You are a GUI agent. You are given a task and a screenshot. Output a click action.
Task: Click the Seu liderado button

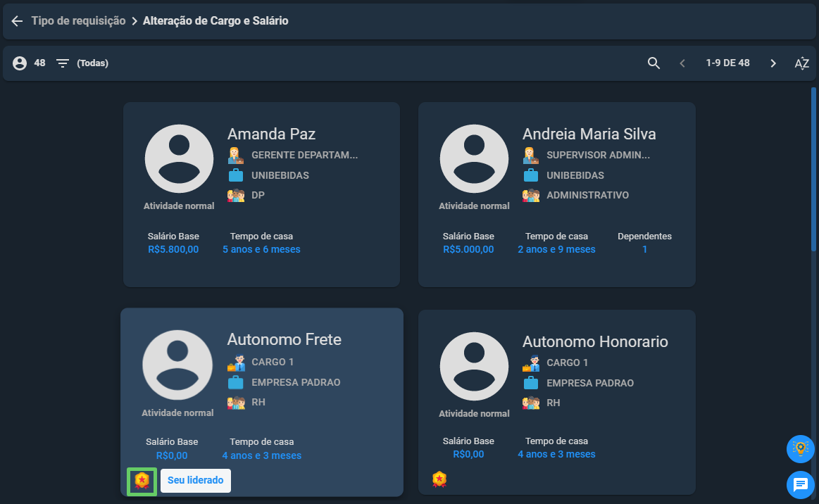click(195, 481)
